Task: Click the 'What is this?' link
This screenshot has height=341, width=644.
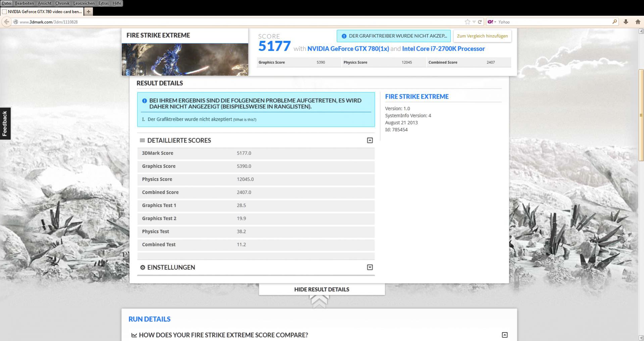Action: tap(245, 120)
